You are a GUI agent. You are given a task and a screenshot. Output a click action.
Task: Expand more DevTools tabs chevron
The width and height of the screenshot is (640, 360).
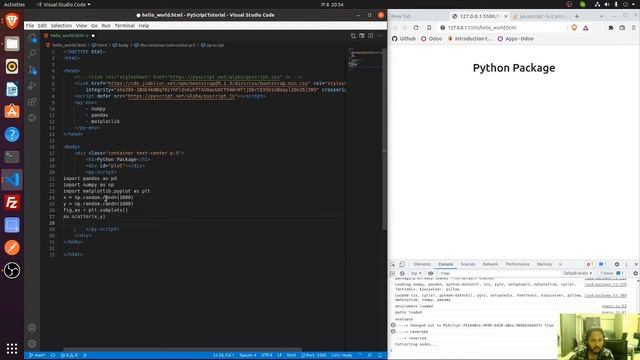(560, 264)
